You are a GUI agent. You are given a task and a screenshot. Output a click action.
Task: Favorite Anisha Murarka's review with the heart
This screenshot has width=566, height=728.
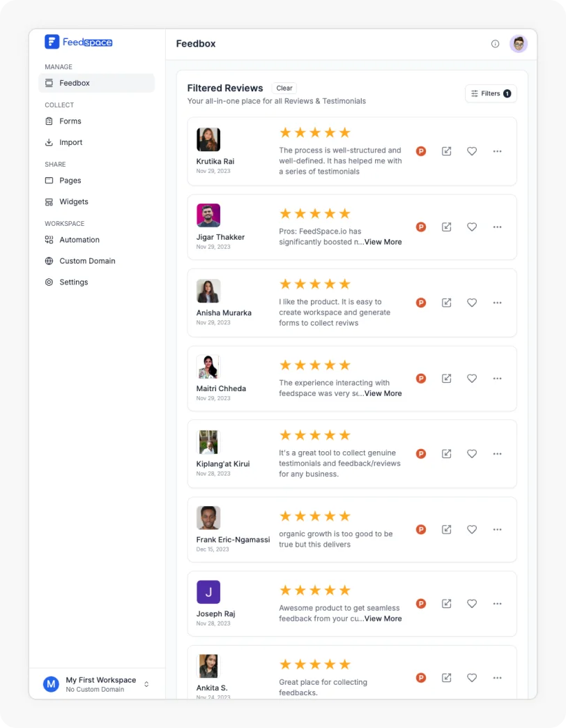472,302
